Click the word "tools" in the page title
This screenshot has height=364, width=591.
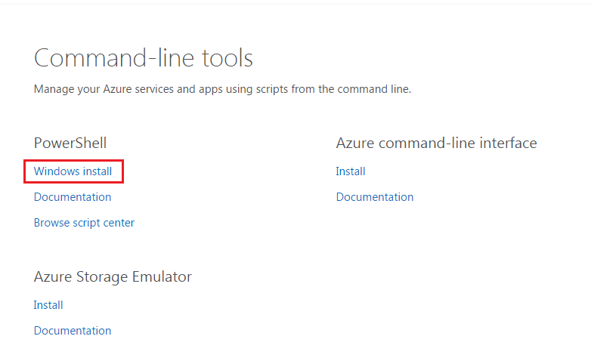[x=227, y=58]
